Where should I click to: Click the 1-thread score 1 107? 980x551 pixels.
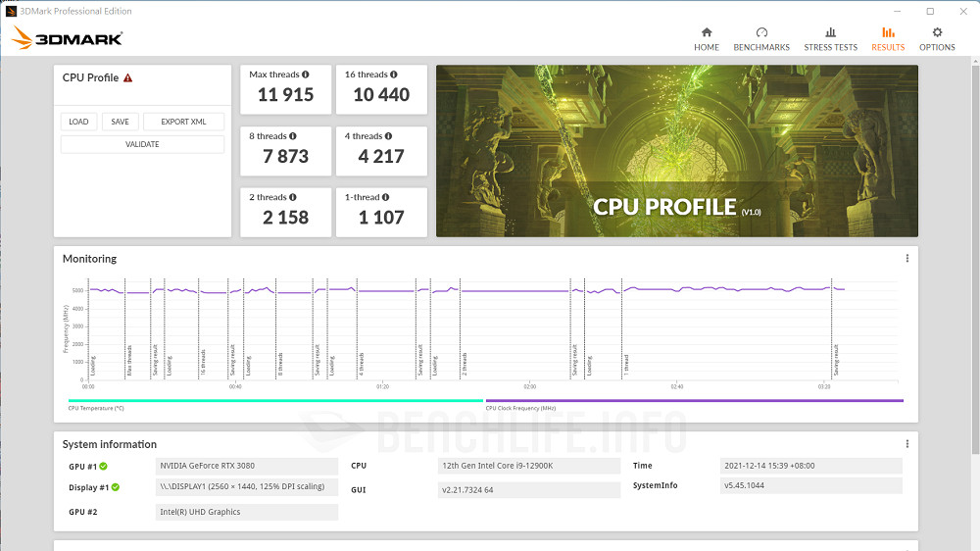[381, 217]
